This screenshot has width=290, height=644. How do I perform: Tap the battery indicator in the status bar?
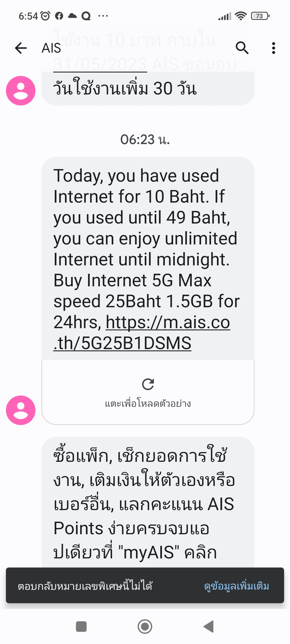click(x=260, y=16)
